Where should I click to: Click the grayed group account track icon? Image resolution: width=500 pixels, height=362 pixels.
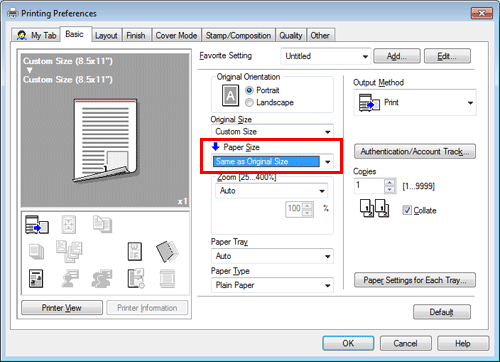102,279
